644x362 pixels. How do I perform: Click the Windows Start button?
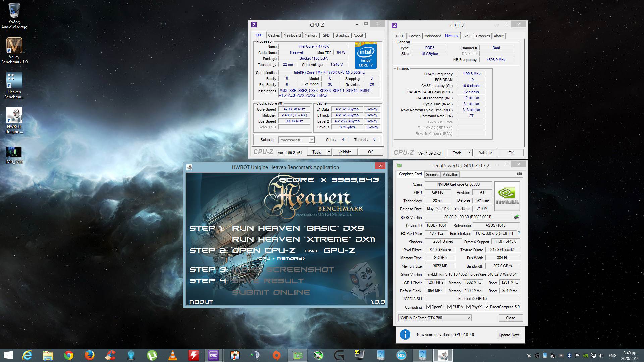[8, 355]
